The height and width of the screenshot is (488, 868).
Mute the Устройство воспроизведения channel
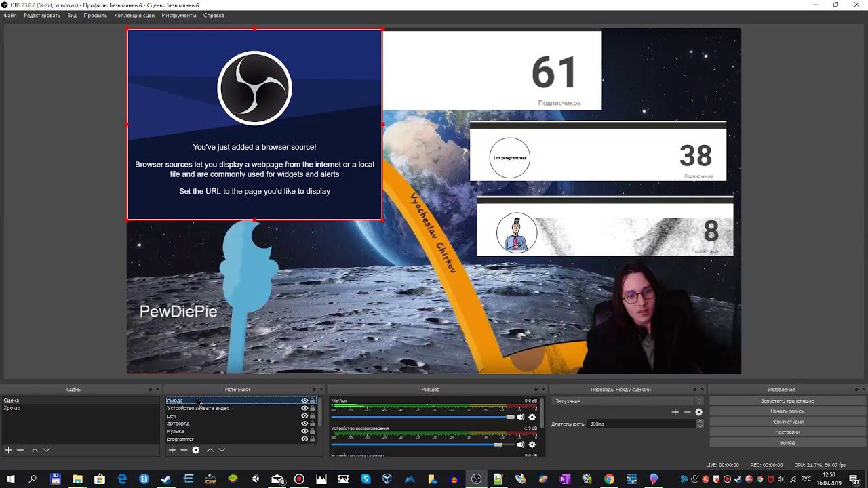520,445
